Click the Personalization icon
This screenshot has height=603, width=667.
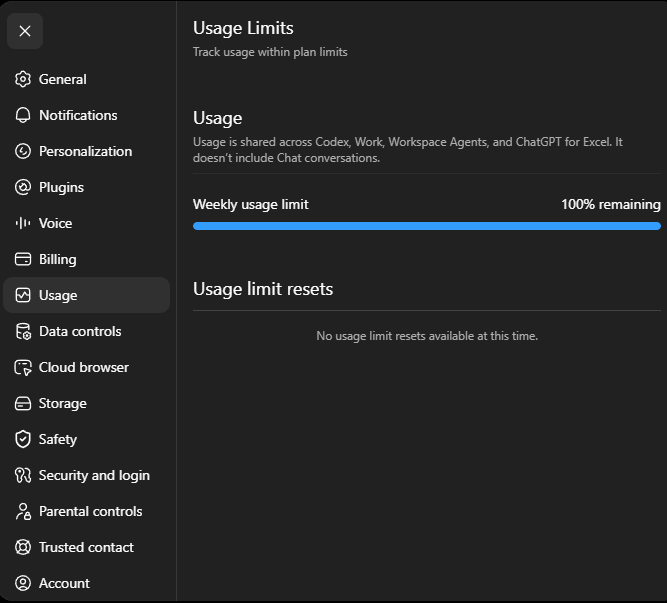23,151
